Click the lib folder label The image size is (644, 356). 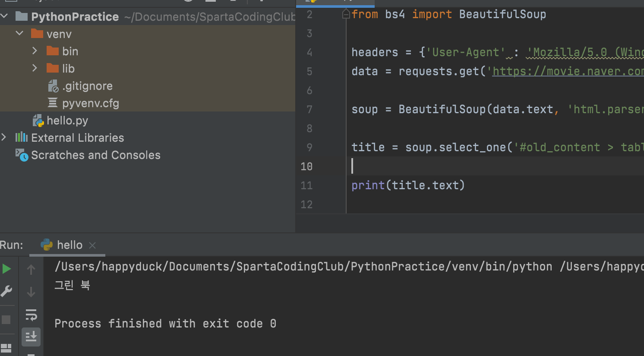point(68,69)
